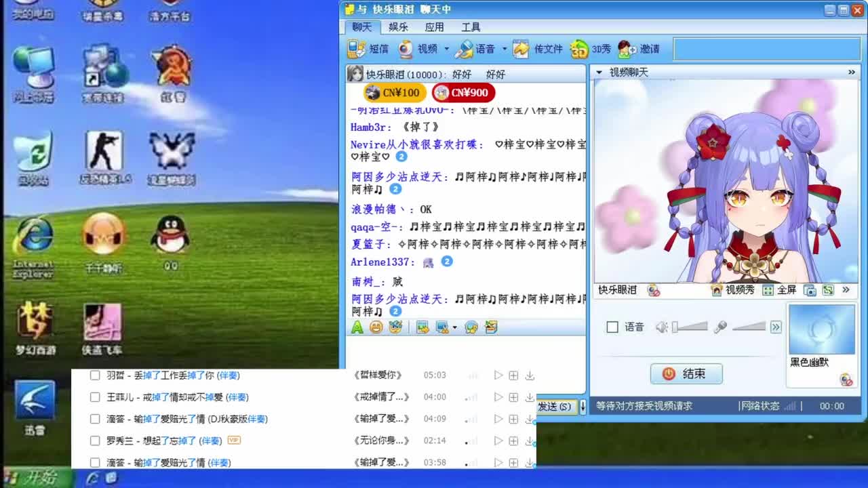Viewport: 868px width, 488px height.
Task: Click the microphone icon in voice panel
Action: coord(719,327)
